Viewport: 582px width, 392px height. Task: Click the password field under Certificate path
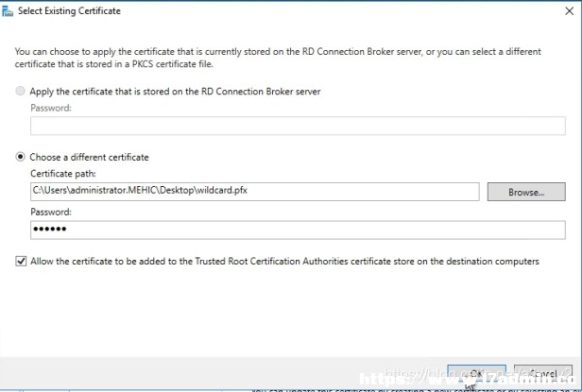coord(298,230)
